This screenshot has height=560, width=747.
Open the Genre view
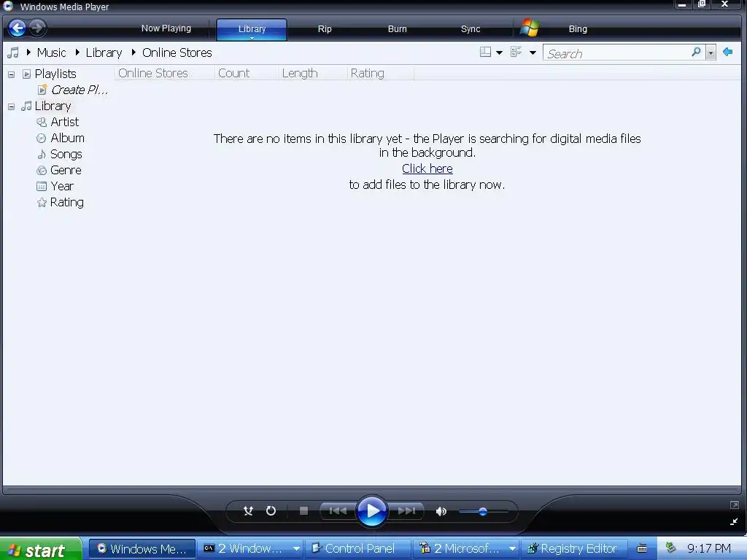tap(66, 170)
